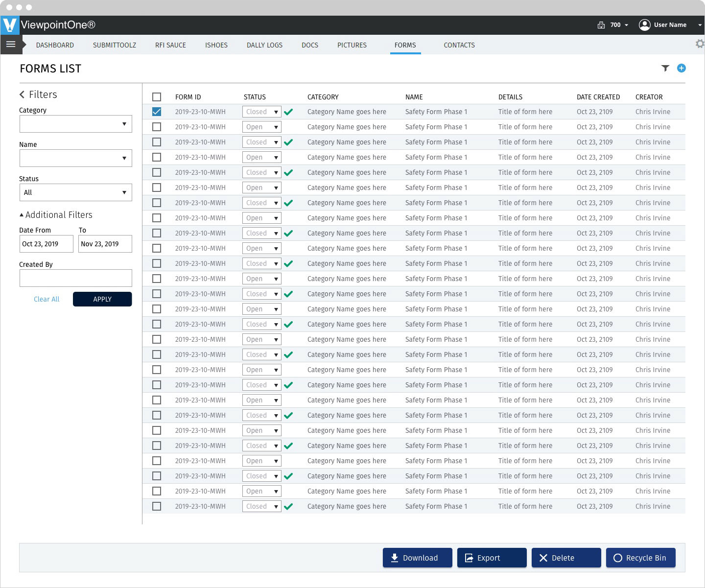Click the green checkmark in the checked row
The height and width of the screenshot is (588, 705).
pyautogui.click(x=288, y=112)
